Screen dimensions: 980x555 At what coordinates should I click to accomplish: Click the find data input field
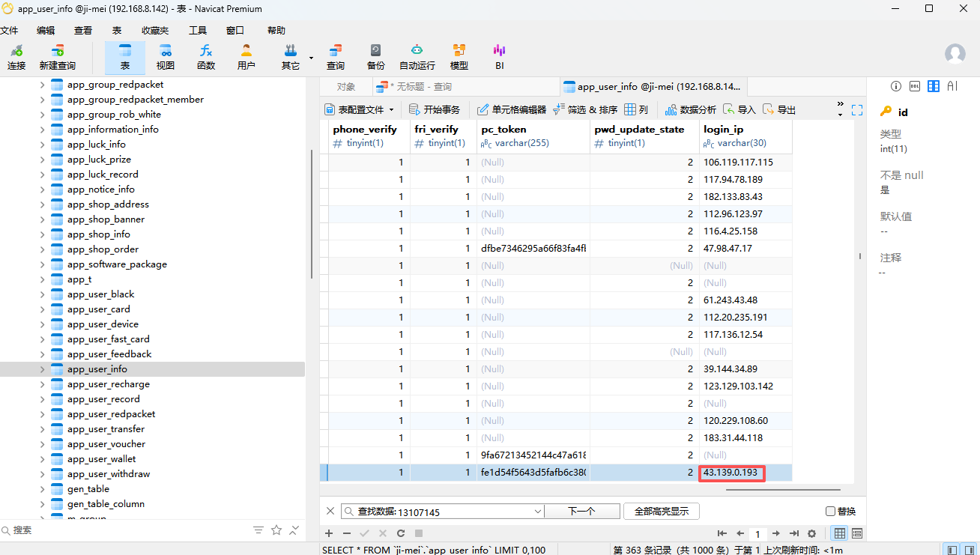442,512
